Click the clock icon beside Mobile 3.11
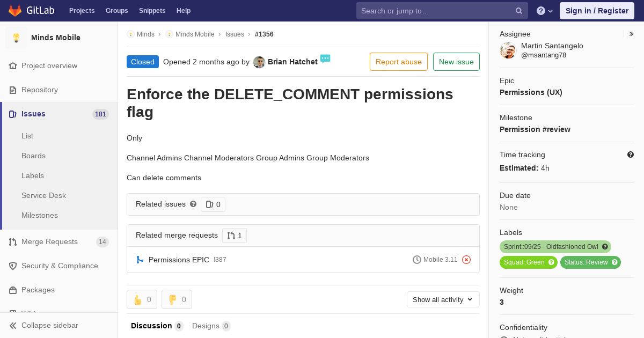This screenshot has height=338, width=644. [x=417, y=260]
